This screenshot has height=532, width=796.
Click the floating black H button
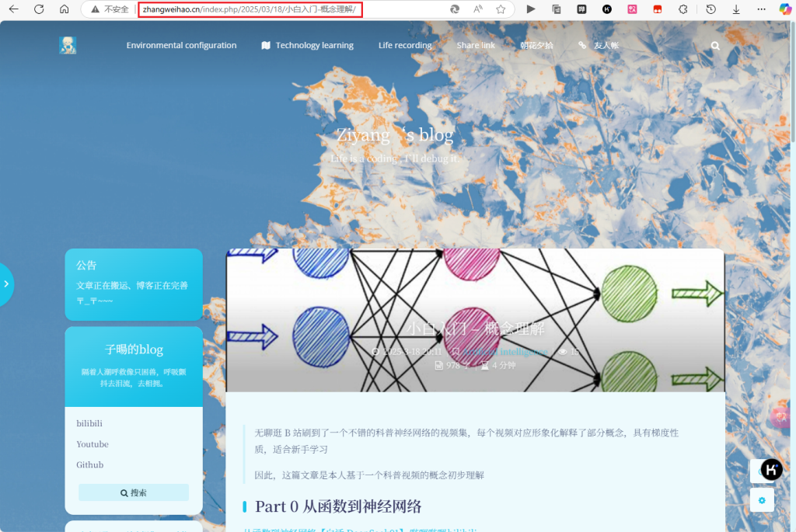pyautogui.click(x=772, y=470)
